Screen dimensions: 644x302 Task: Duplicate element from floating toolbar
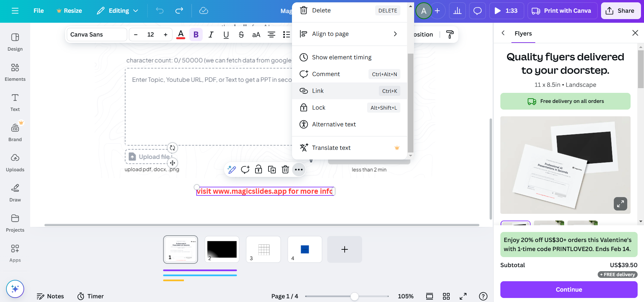[x=272, y=170]
